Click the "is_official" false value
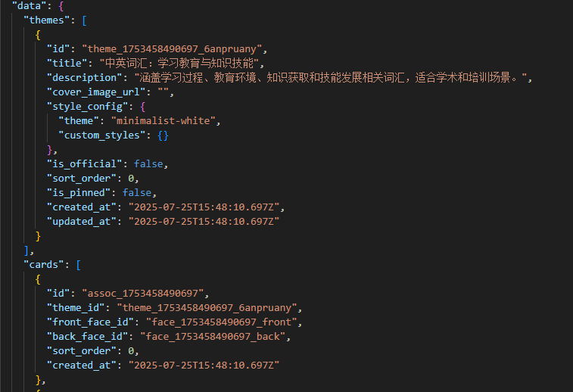The image size is (573, 392). coord(148,164)
